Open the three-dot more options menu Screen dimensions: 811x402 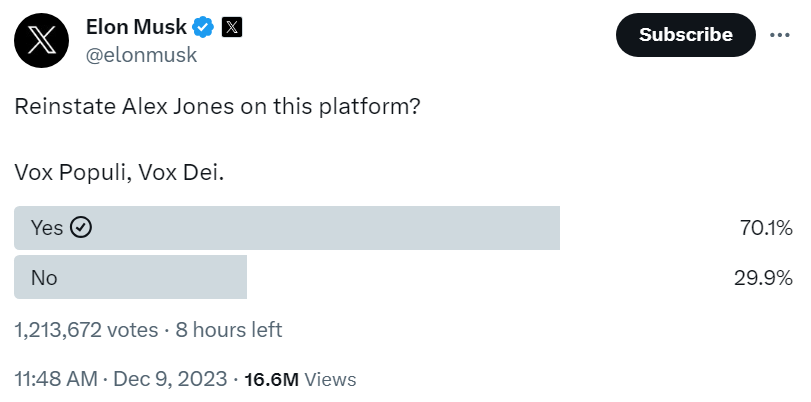(780, 34)
